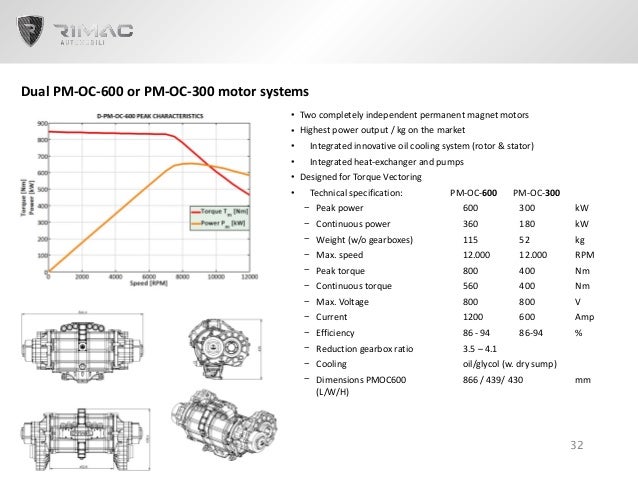Click slide page number 32

577,445
